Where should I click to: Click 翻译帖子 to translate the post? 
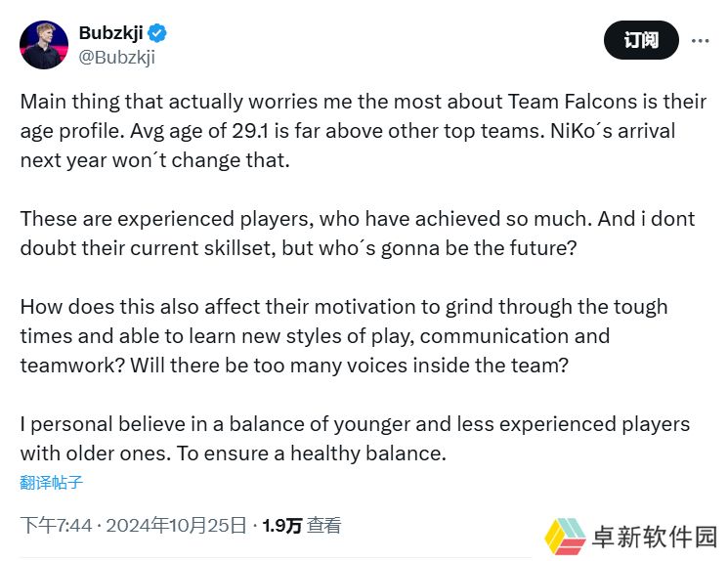point(52,483)
